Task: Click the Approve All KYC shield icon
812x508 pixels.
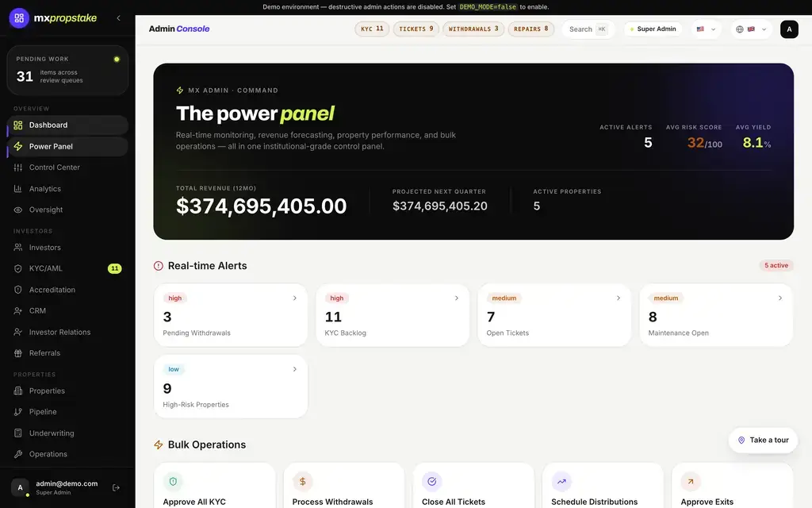Action: (173, 482)
